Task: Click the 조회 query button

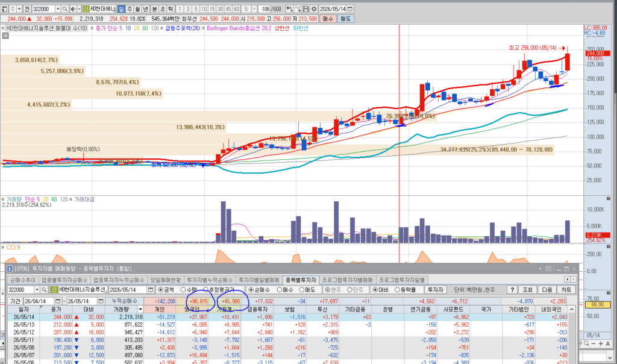Action: point(527,290)
